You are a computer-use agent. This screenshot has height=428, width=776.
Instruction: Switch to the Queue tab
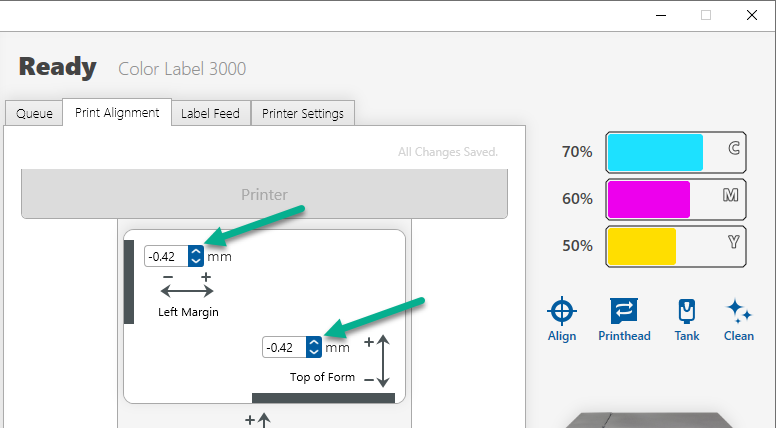pos(34,113)
